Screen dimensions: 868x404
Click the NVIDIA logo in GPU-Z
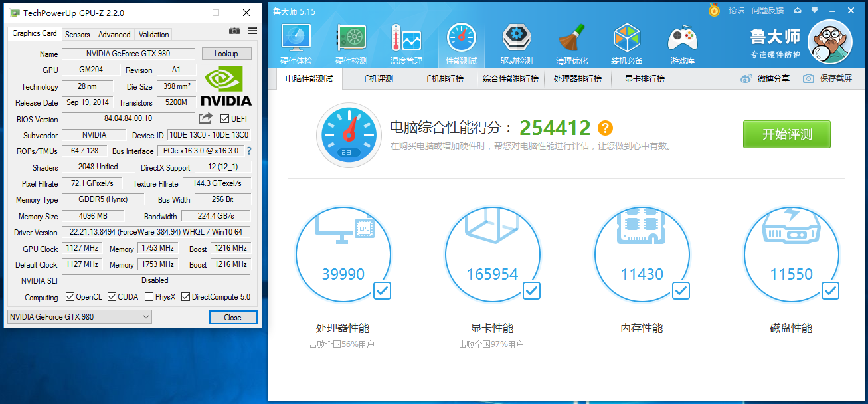[226, 86]
